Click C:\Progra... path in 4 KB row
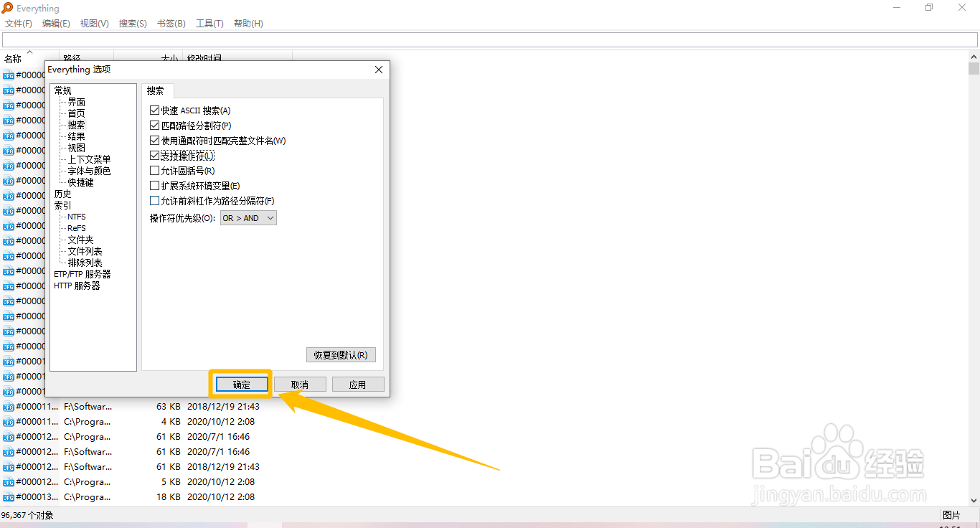This screenshot has width=980, height=528. click(87, 422)
